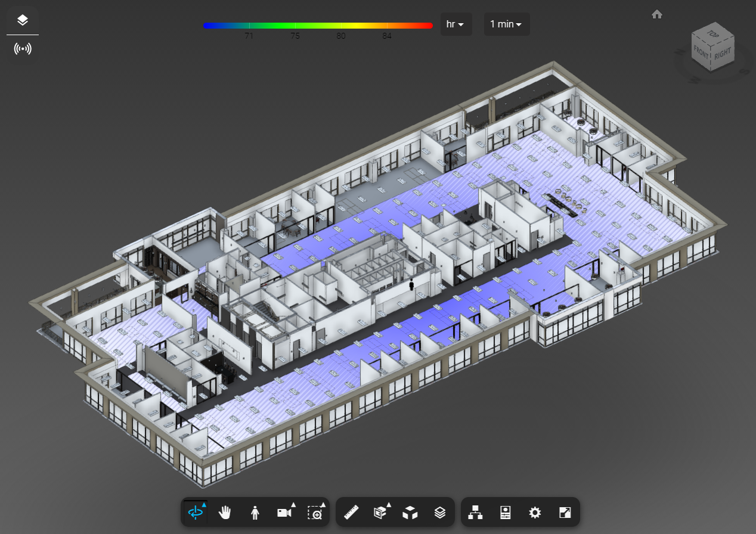This screenshot has width=756, height=534.
Task: Open the Section analysis tool
Action: click(380, 512)
